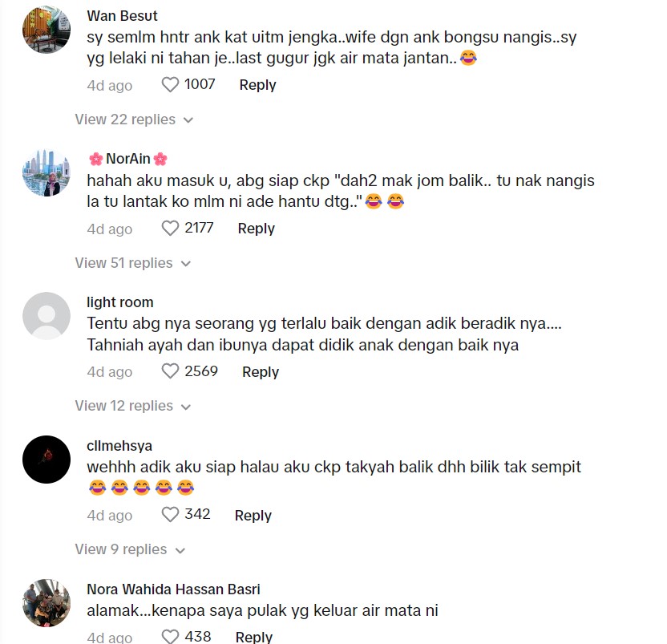Viewport: 667px width, 644px height.
Task: Like cllmehsya's comment heart icon
Action: click(170, 515)
